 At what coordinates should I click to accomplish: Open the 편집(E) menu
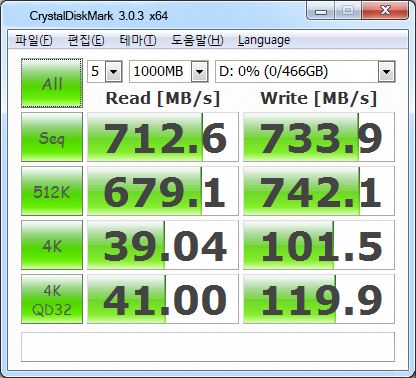coord(86,40)
